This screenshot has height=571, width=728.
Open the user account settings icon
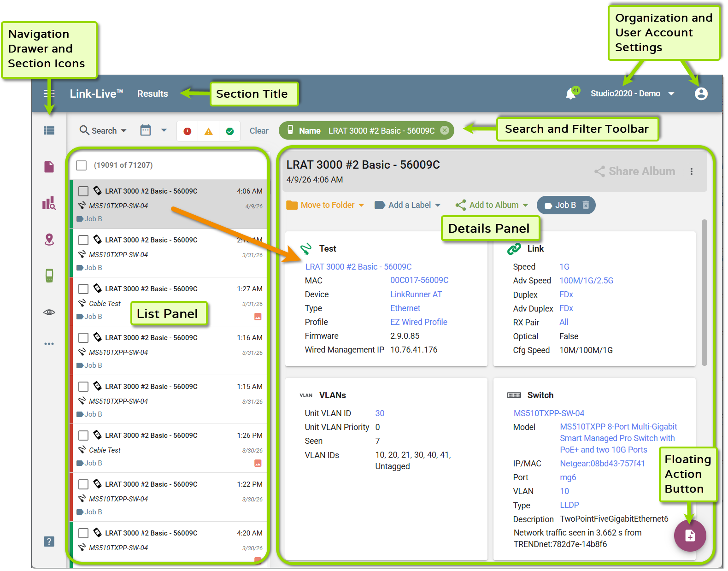coord(701,94)
